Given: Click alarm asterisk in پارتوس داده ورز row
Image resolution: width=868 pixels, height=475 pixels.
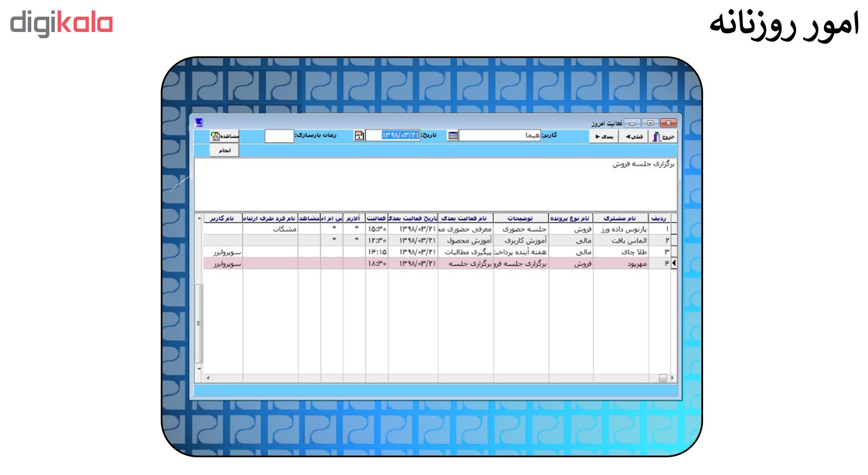Looking at the screenshot, I should 356,228.
